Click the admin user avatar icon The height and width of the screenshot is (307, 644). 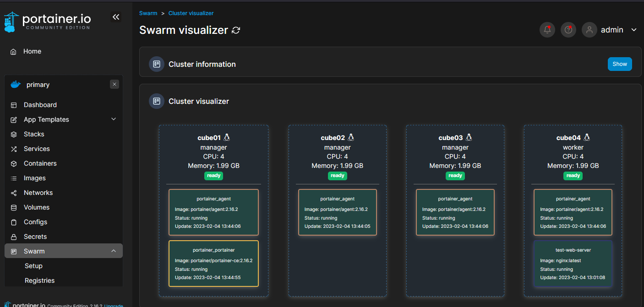589,30
